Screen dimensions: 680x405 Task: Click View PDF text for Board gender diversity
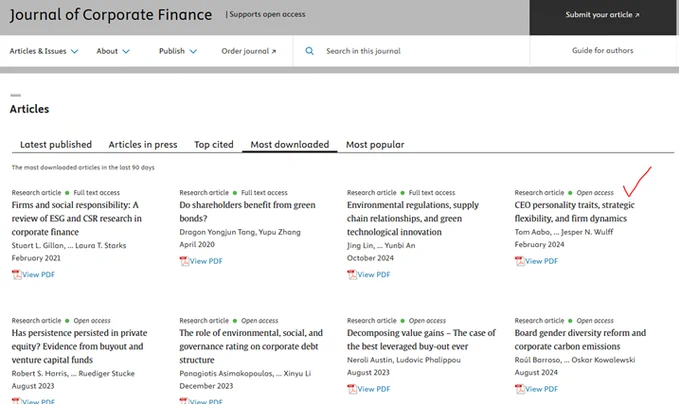point(541,389)
